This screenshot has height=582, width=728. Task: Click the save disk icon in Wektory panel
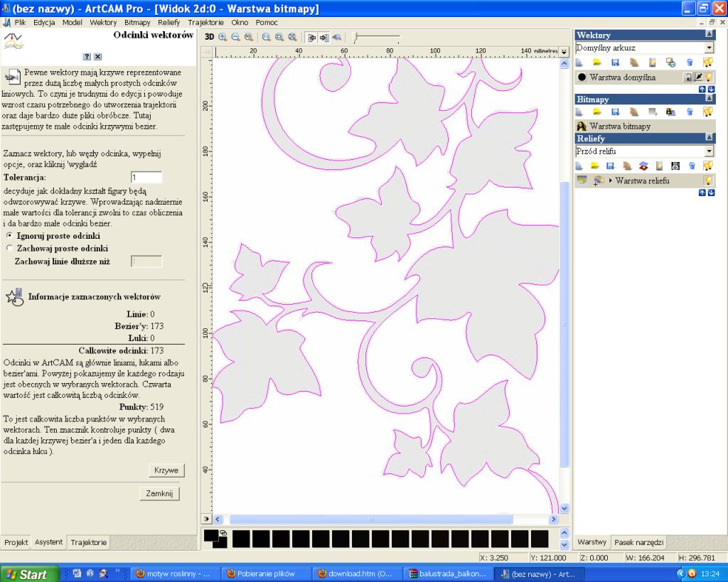click(615, 63)
